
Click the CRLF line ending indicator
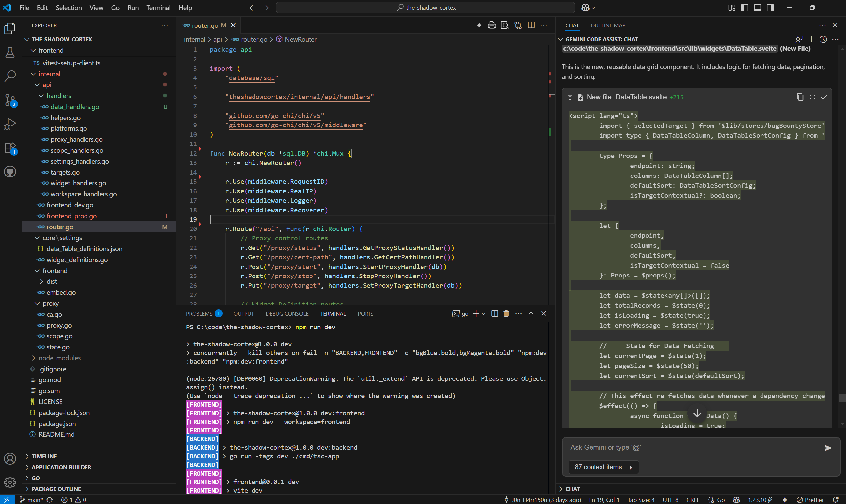coord(693,500)
